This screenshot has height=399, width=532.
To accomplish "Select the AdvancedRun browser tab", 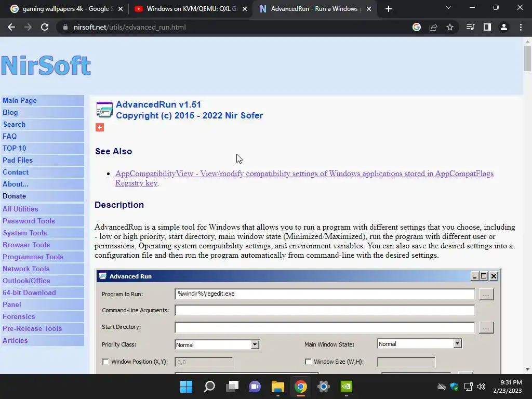I will pyautogui.click(x=314, y=9).
